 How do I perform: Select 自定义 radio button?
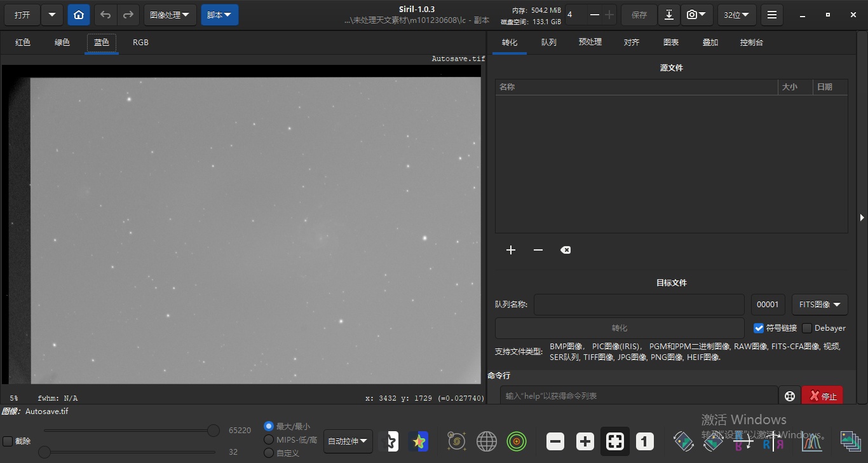[x=269, y=453]
